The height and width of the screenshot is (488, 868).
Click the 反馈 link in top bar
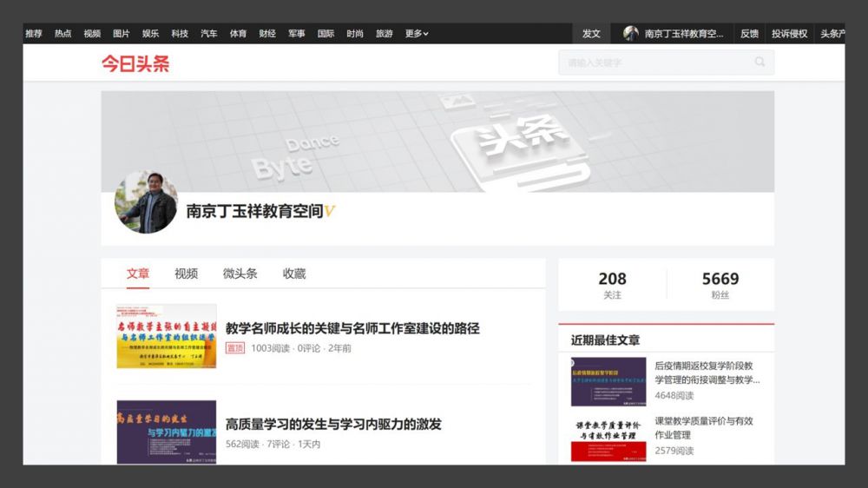[749, 34]
